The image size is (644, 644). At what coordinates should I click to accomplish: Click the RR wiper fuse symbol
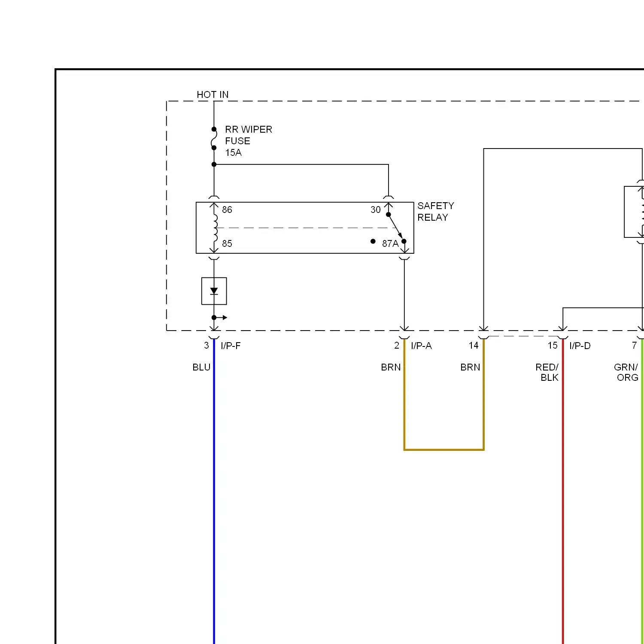[x=214, y=138]
